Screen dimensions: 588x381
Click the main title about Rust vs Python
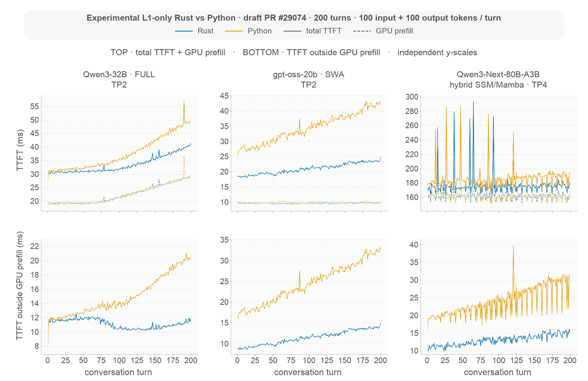[x=294, y=18]
